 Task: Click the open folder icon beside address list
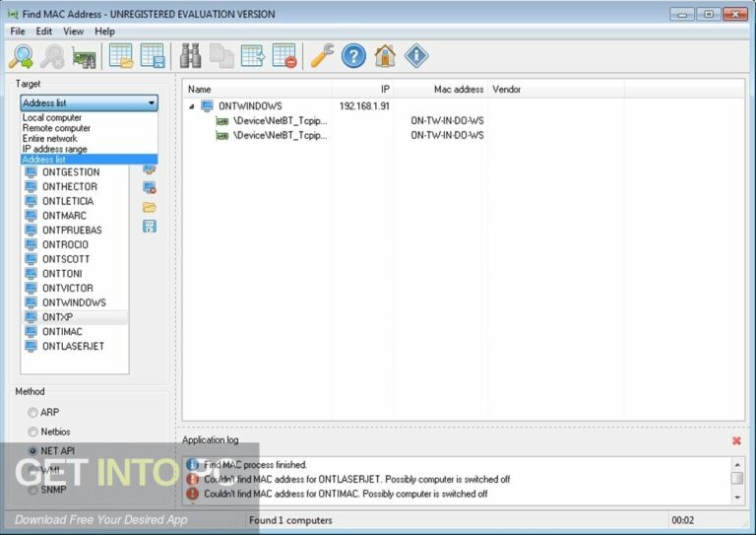[150, 208]
